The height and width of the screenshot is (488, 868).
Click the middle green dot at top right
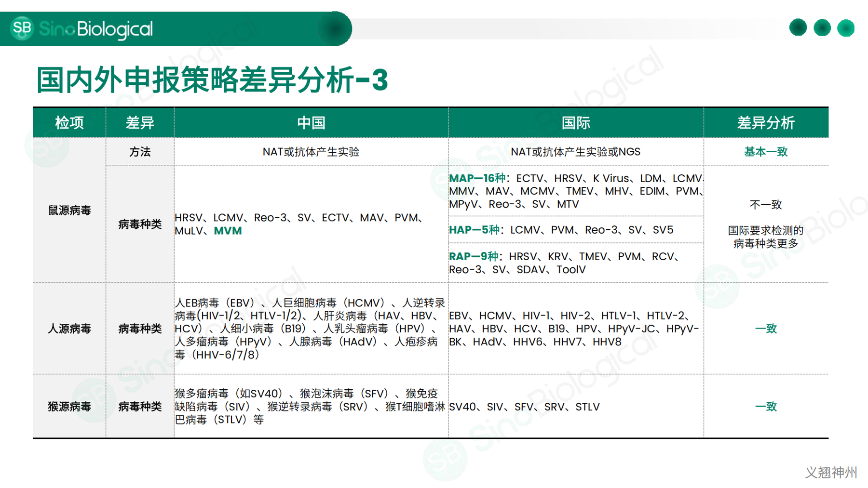pyautogui.click(x=822, y=27)
